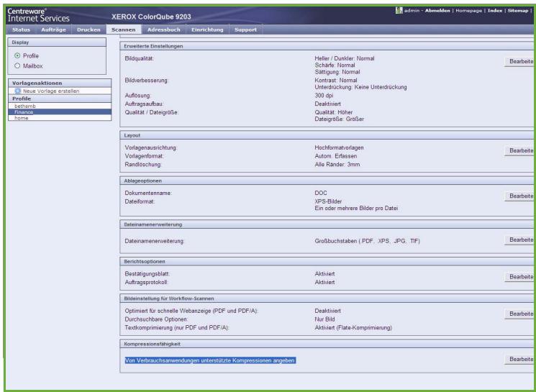The height and width of the screenshot is (392, 536).
Task: Click the Abmelden link
Action: 437,11
